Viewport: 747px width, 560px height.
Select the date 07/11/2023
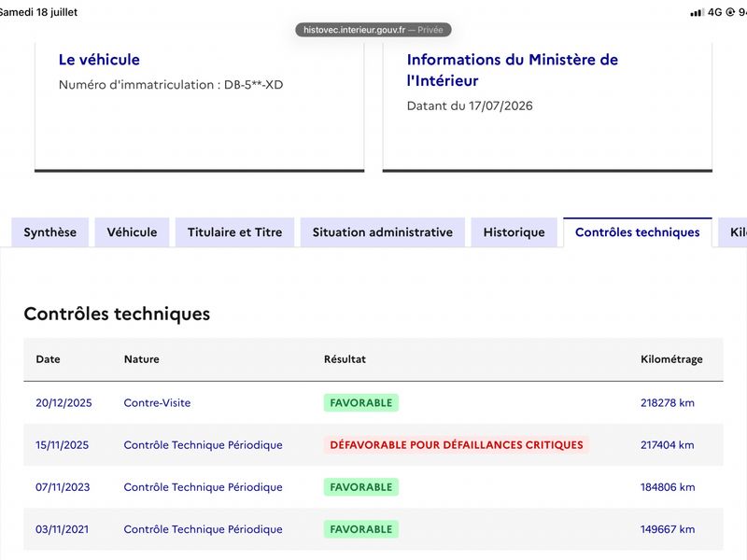[x=63, y=487]
